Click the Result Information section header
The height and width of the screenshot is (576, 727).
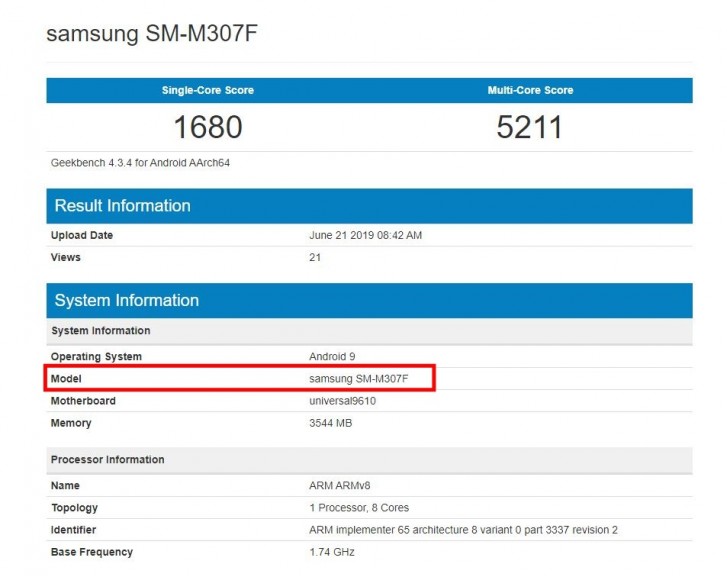coord(122,206)
